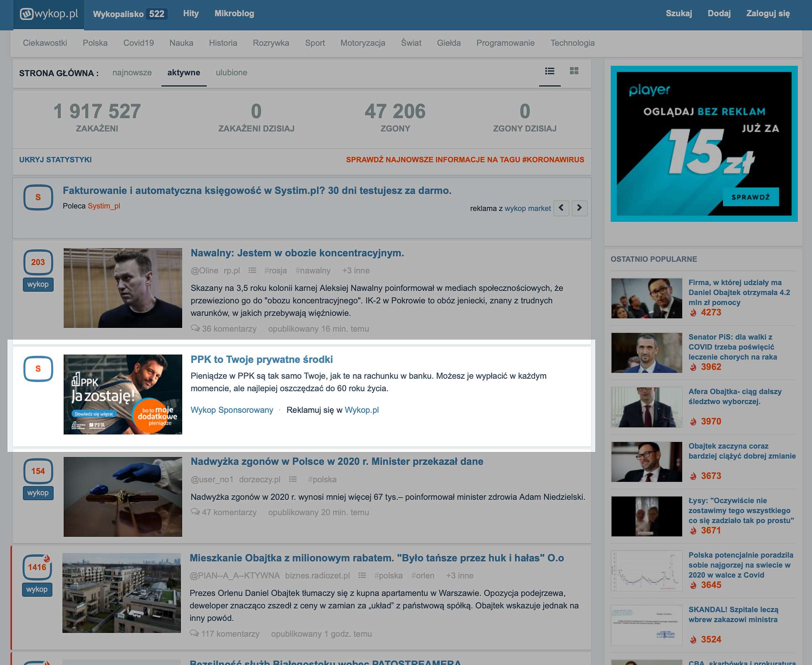Image resolution: width=812 pixels, height=665 pixels.
Task: Open 47 komentarzy on Nadwyżka zgonów post
Action: pos(224,512)
